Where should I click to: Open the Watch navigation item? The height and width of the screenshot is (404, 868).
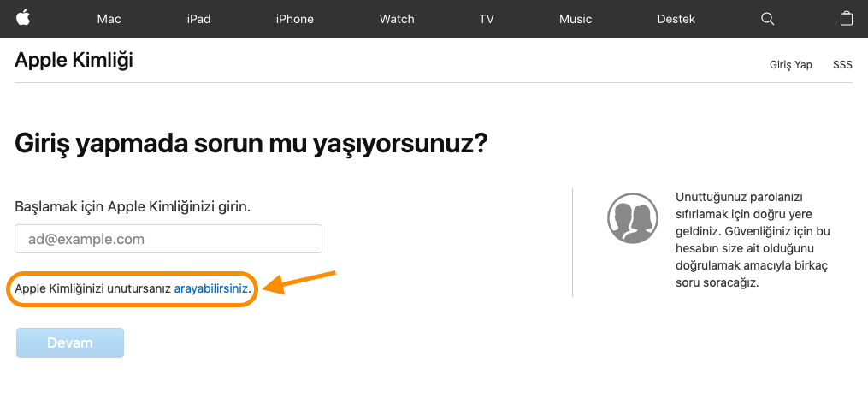tap(397, 19)
